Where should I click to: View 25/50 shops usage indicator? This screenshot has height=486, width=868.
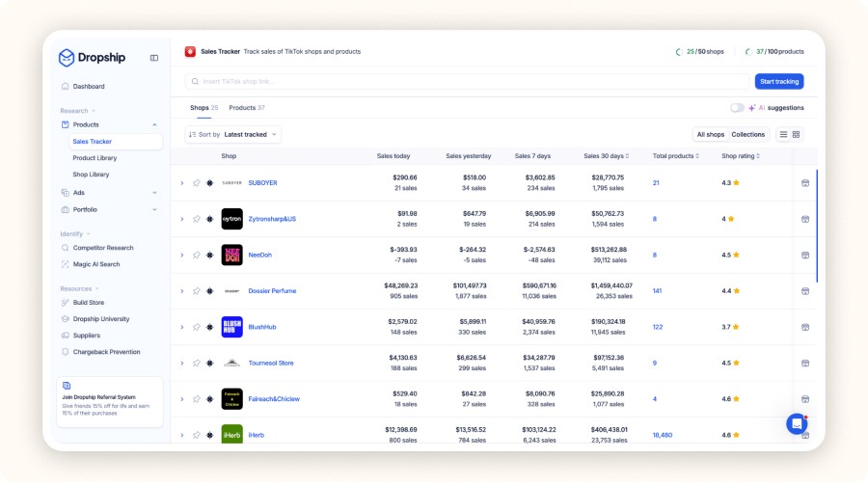pyautogui.click(x=700, y=51)
